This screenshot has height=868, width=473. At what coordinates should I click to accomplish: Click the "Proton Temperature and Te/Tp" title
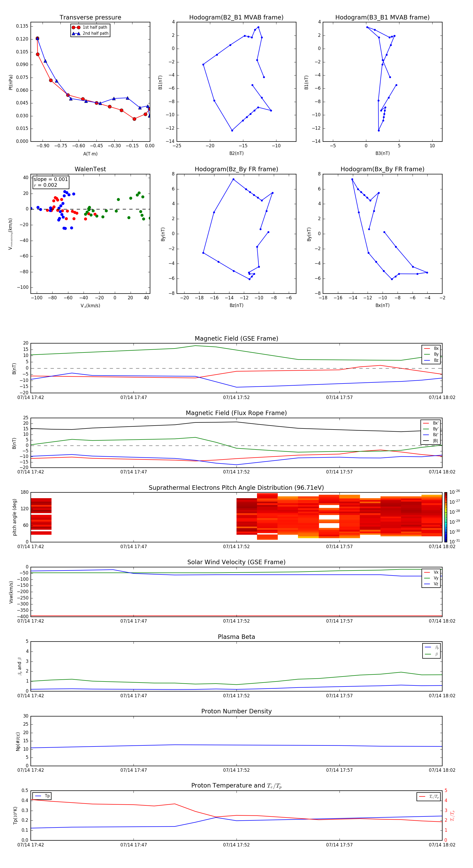236,785
